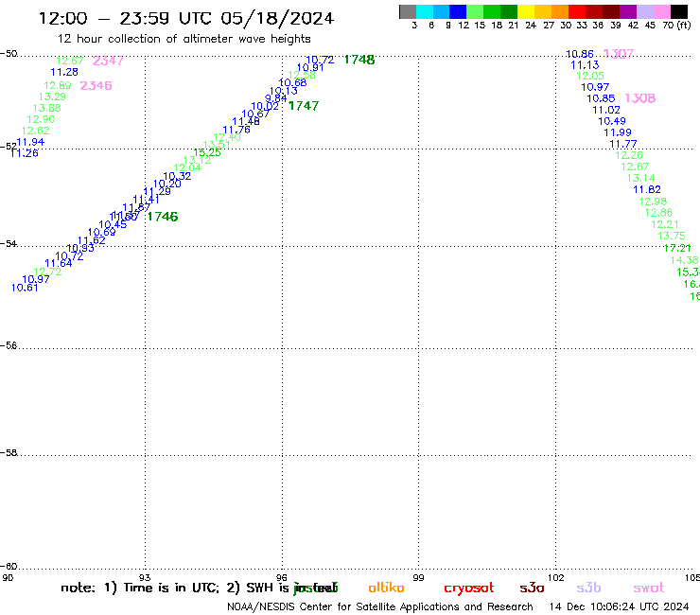700x615 pixels.
Task: Select the wave height value '11.13'
Action: (585, 65)
